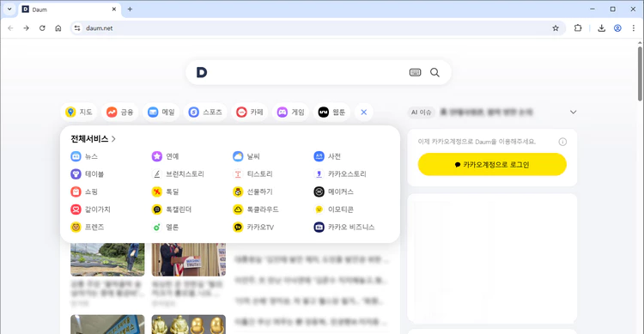The width and height of the screenshot is (644, 334).
Task: Open the 티스토리 service
Action: tap(252, 174)
